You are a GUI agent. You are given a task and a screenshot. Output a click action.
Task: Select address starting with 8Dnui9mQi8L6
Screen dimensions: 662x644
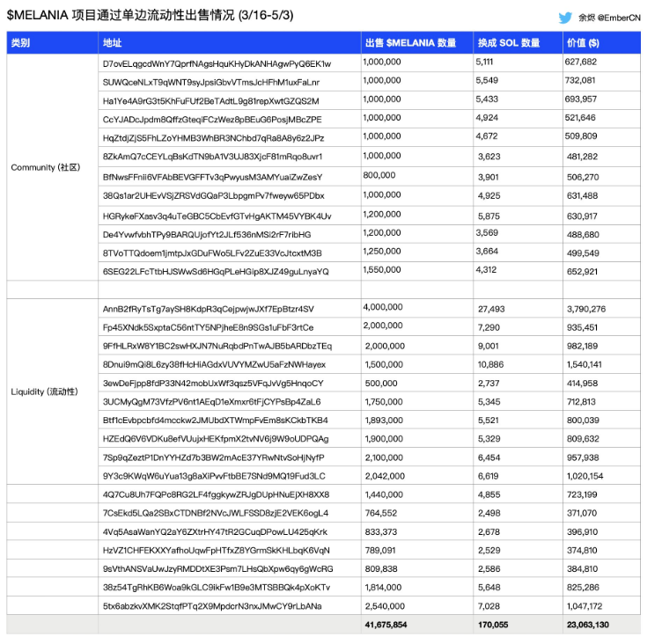[214, 364]
